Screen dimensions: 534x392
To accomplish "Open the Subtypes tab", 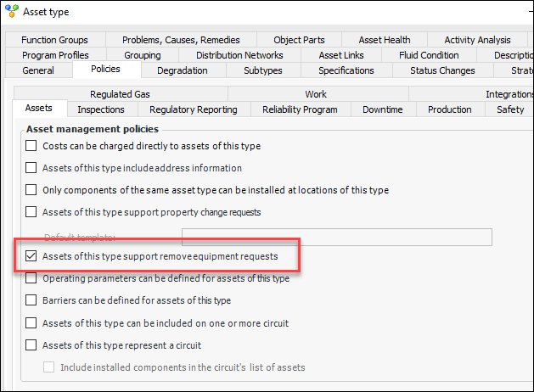I will 263,70.
